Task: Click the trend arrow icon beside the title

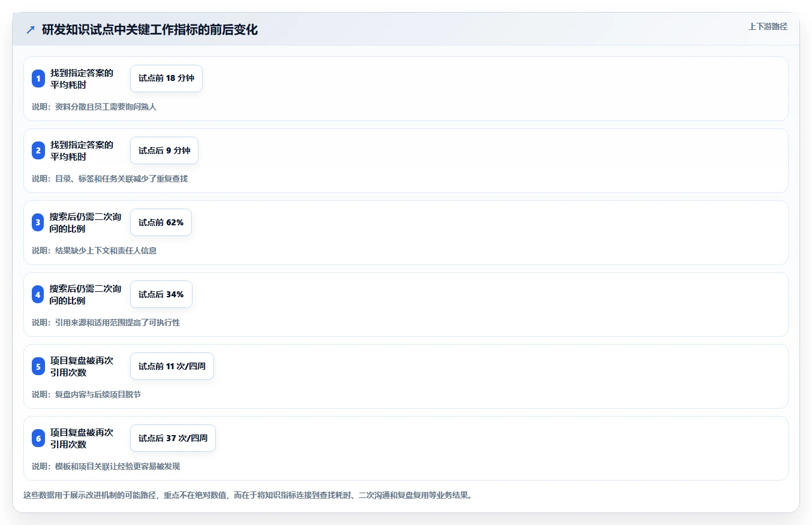Action: [31, 29]
